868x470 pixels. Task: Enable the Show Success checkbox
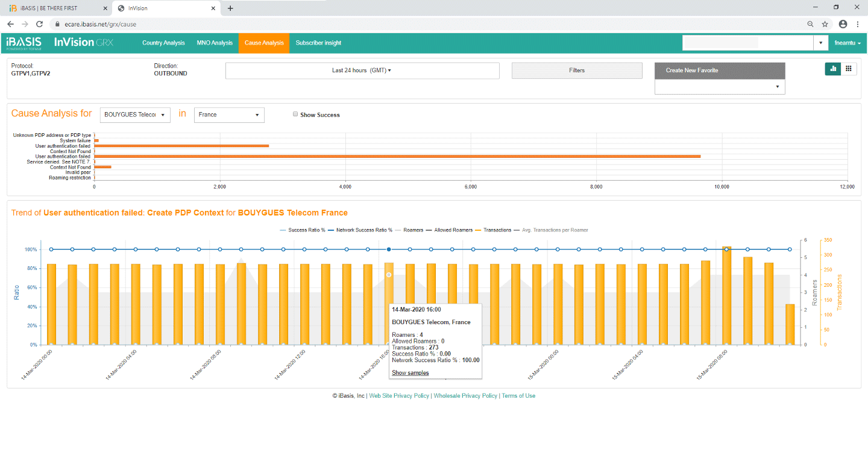(x=295, y=114)
